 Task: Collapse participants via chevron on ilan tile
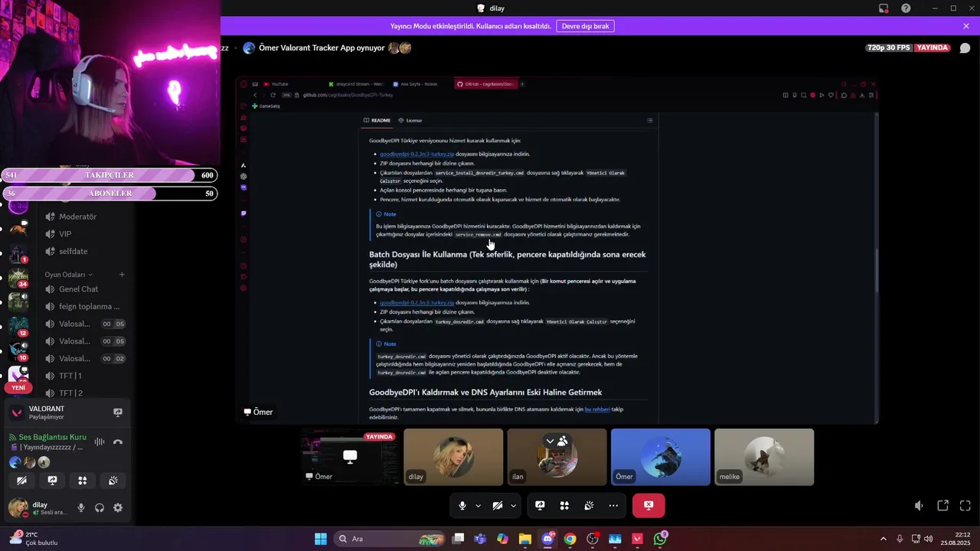pyautogui.click(x=550, y=441)
